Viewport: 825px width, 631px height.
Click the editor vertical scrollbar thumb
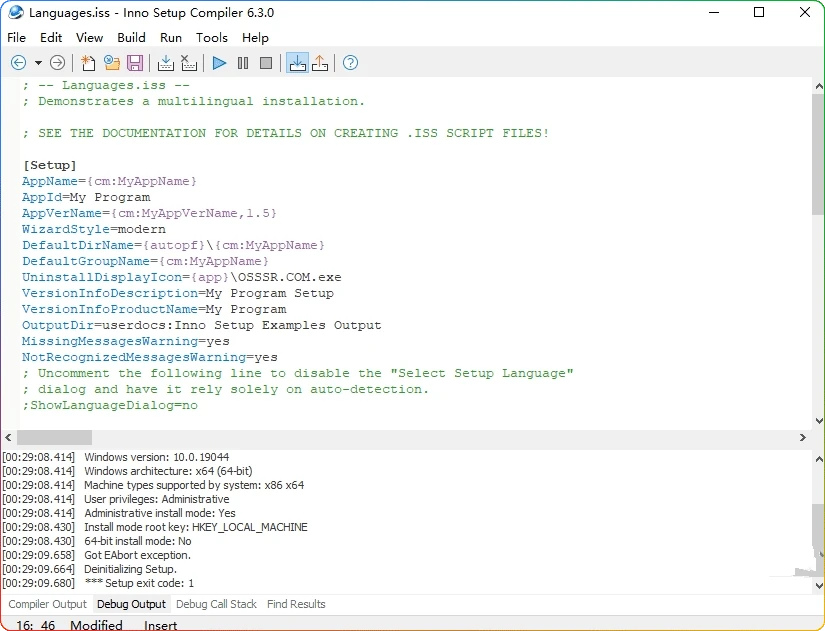tap(818, 154)
